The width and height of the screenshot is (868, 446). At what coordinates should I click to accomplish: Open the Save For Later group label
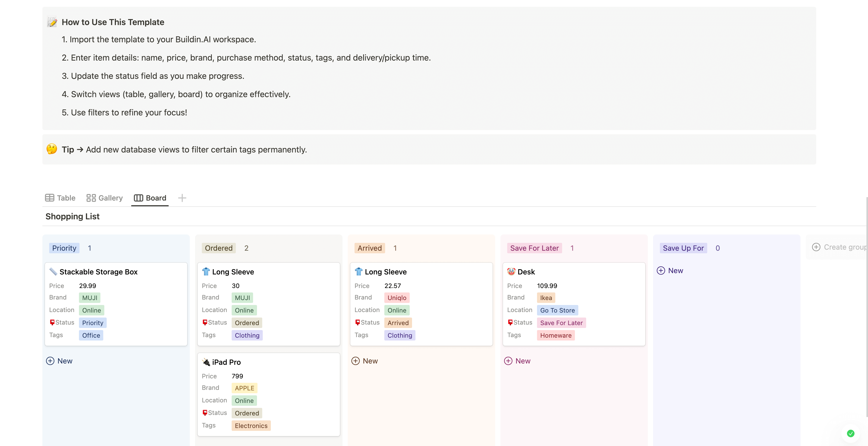coord(534,248)
